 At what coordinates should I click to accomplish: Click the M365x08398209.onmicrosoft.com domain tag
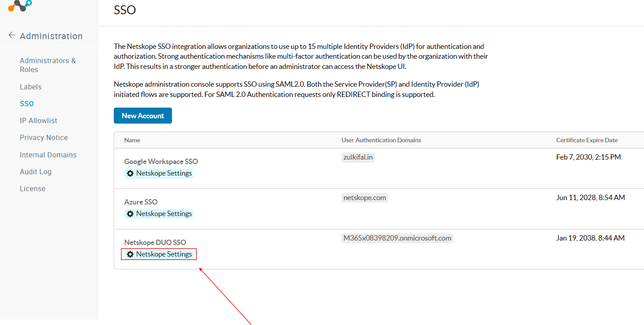point(397,238)
